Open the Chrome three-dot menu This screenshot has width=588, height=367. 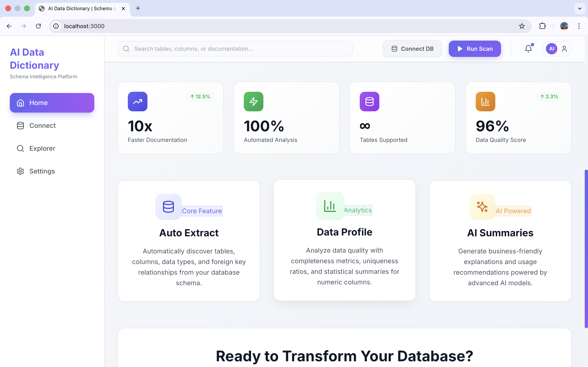579,26
